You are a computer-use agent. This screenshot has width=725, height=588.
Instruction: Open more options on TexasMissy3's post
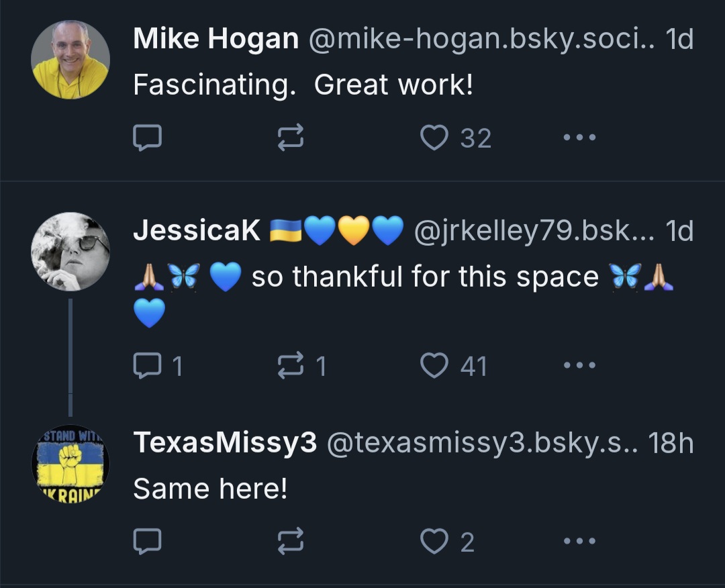(580, 541)
